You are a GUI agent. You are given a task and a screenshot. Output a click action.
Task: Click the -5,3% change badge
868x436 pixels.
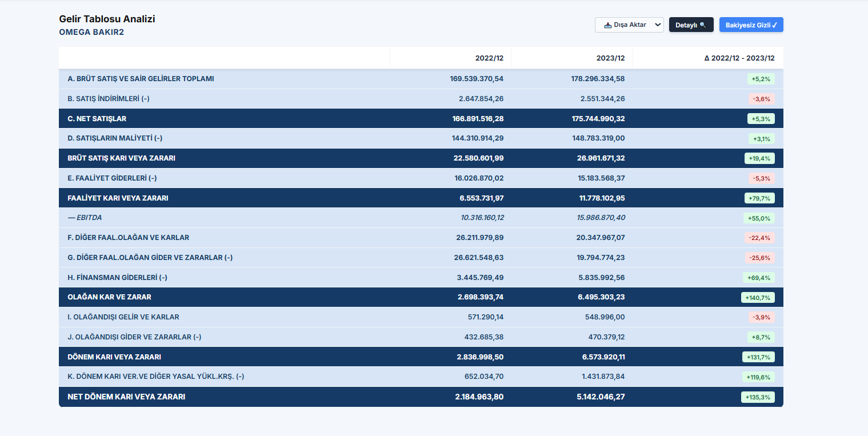tap(762, 178)
